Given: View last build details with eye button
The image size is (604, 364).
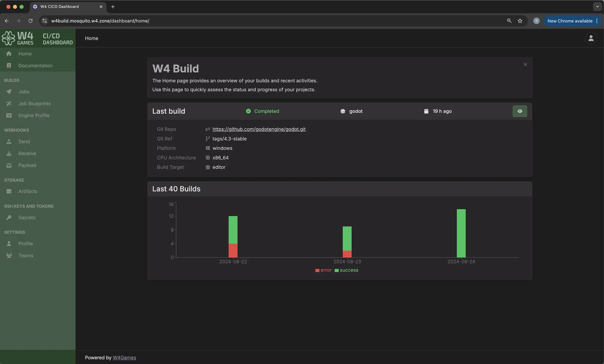Looking at the screenshot, I should [x=520, y=111].
